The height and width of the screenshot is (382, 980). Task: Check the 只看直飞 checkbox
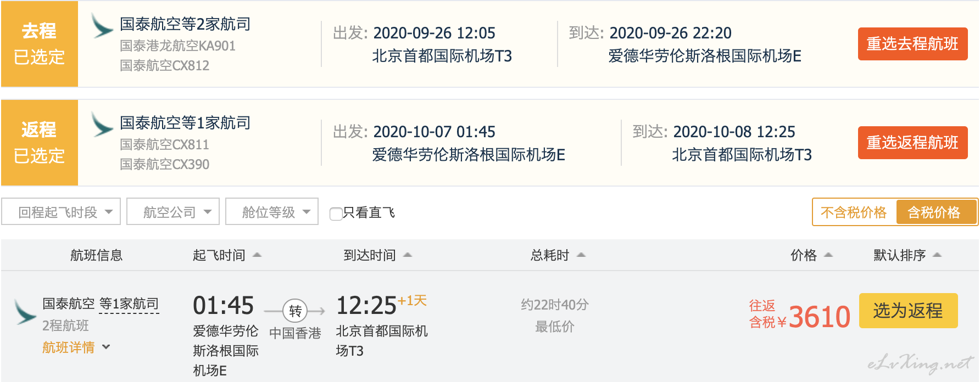(x=336, y=214)
